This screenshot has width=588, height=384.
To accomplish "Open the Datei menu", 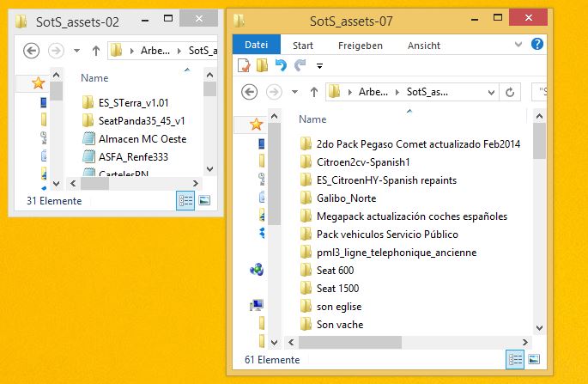I will (257, 45).
